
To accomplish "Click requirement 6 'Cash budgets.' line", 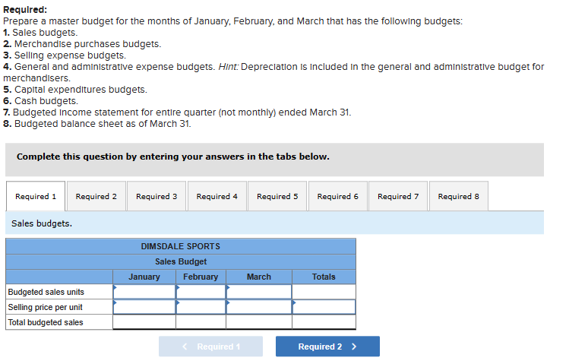I will [40, 101].
